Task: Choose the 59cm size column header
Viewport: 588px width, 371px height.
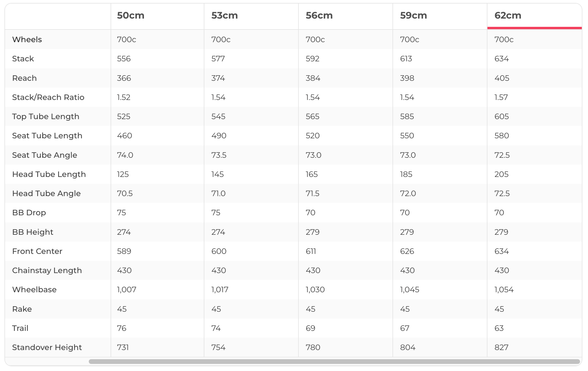Action: click(x=413, y=16)
